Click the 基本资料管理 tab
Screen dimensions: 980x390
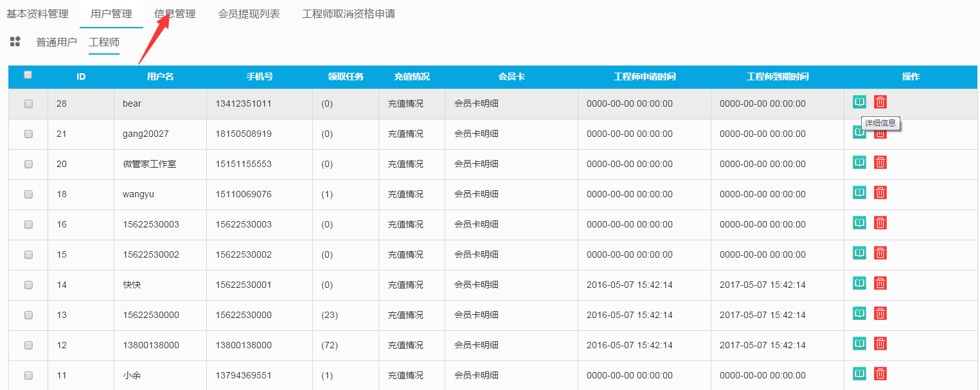pos(37,13)
